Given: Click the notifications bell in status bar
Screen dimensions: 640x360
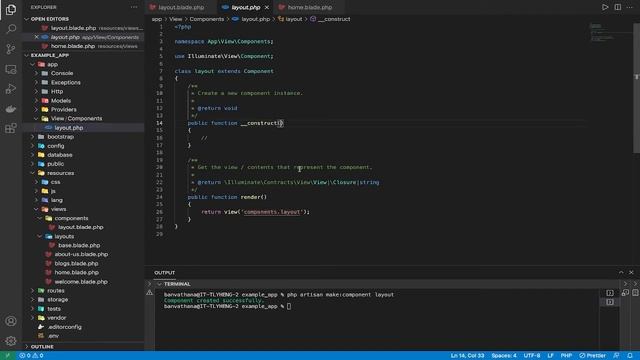Looking at the screenshot, I should coord(630,356).
